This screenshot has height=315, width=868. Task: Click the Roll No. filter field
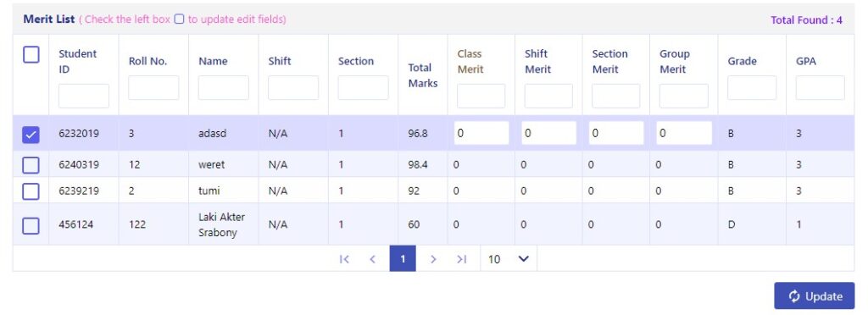click(153, 88)
